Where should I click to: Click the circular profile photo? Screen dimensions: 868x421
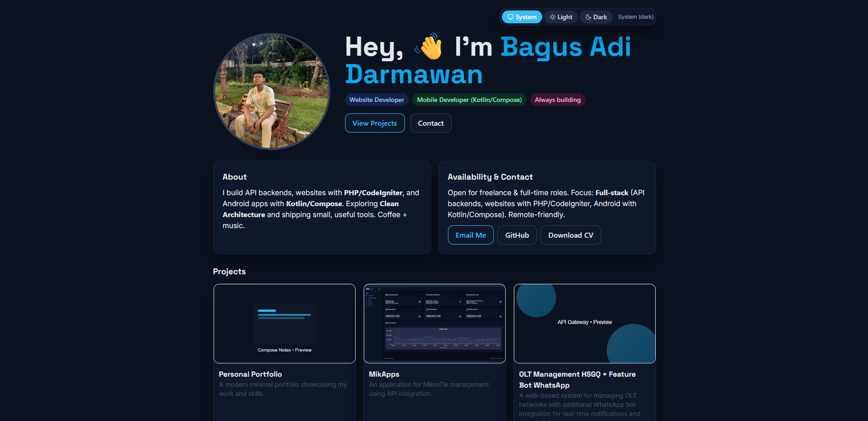[x=272, y=91]
